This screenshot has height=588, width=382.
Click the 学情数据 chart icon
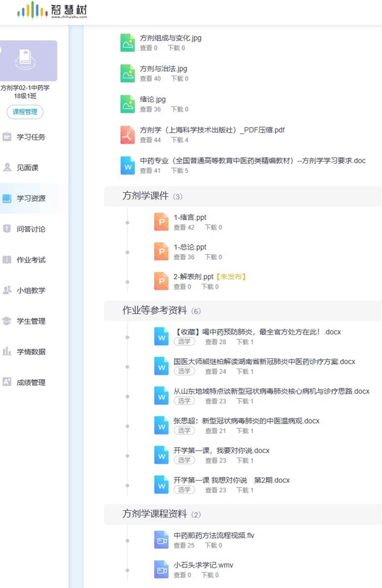coord(7,352)
